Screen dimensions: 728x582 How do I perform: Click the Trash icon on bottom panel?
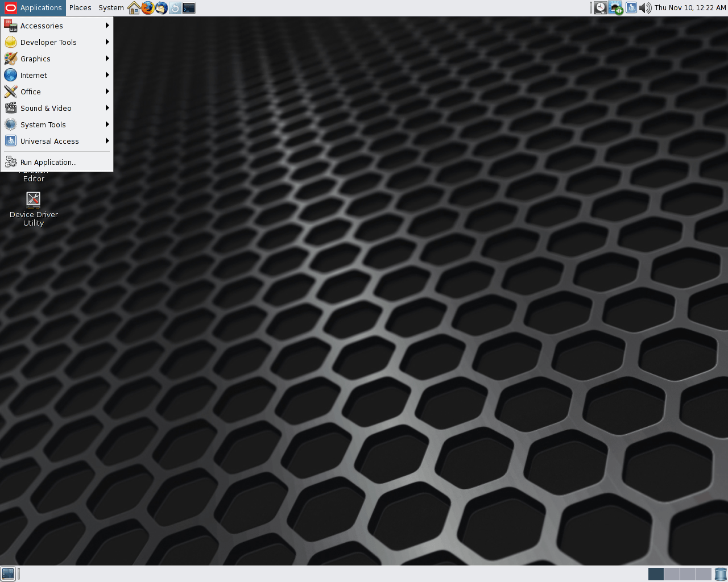click(x=721, y=574)
